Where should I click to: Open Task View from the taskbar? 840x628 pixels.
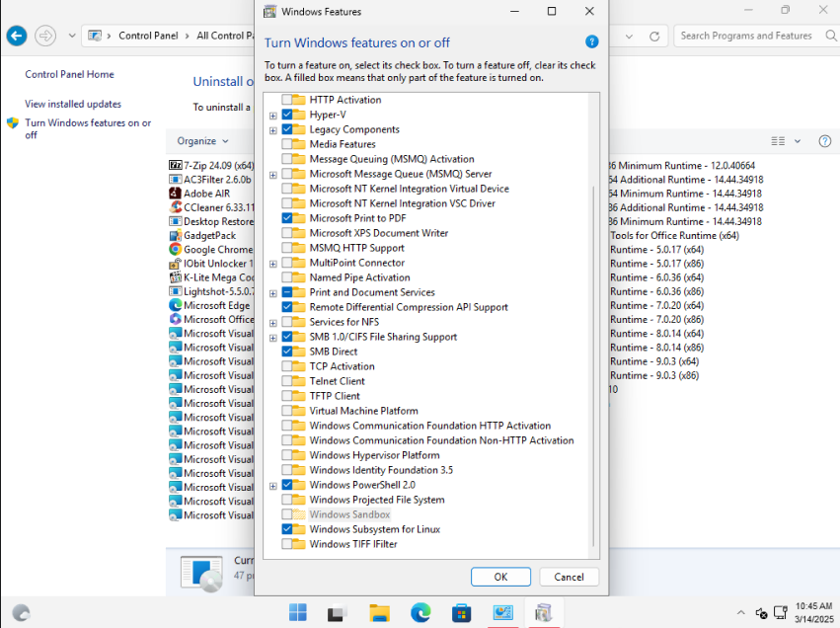point(338,612)
